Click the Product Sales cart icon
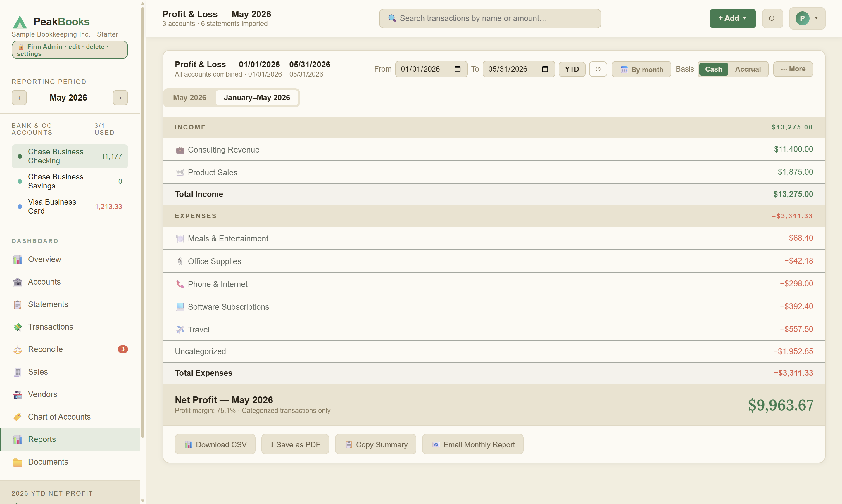Image resolution: width=842 pixels, height=504 pixels. (x=180, y=172)
